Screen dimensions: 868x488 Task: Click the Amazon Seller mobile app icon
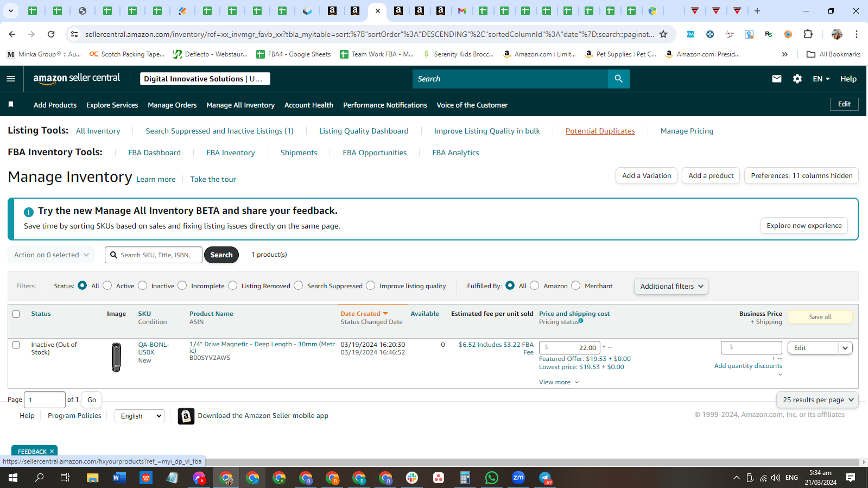[186, 416]
